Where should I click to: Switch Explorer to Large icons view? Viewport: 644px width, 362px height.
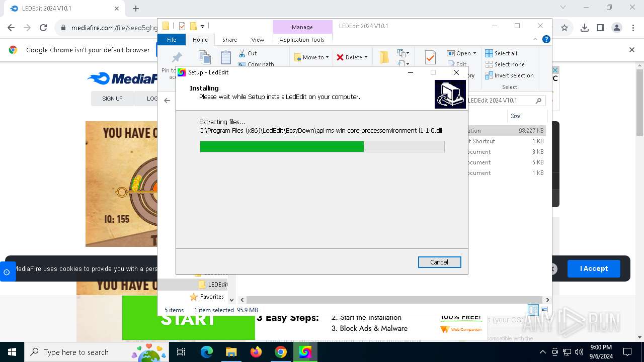(544, 310)
